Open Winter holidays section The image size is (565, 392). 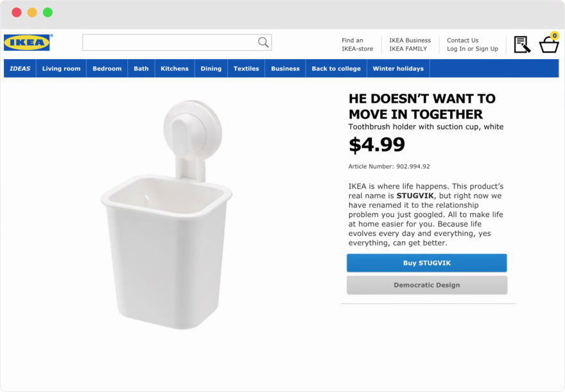tap(398, 69)
